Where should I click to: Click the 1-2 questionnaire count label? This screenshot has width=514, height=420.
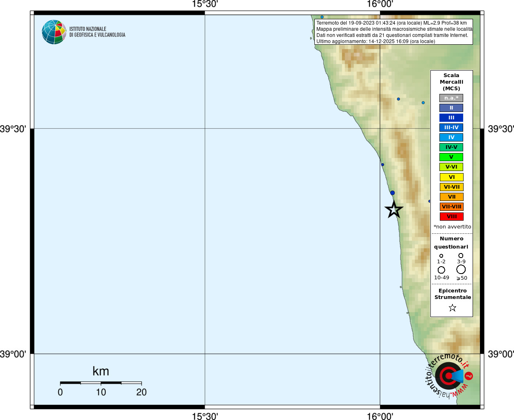[441, 262]
